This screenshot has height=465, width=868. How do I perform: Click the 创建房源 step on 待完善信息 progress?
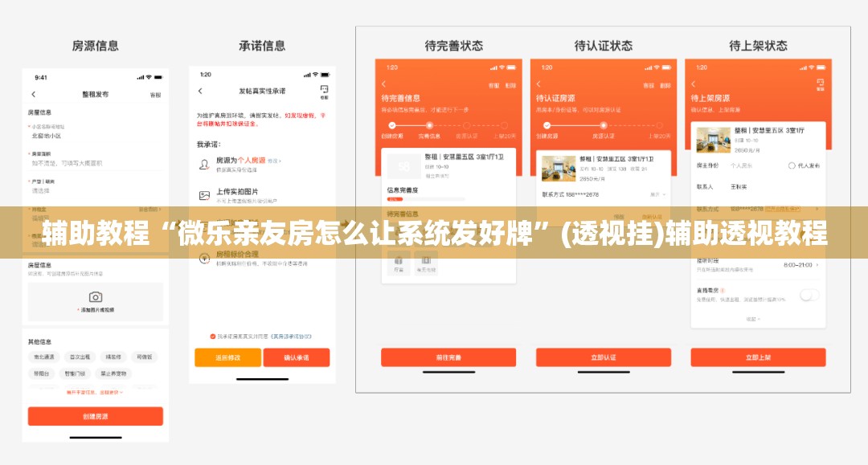[x=392, y=130]
